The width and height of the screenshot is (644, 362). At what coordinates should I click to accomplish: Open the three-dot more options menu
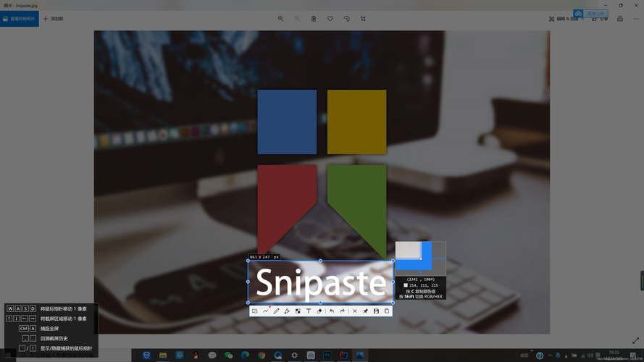(x=636, y=19)
